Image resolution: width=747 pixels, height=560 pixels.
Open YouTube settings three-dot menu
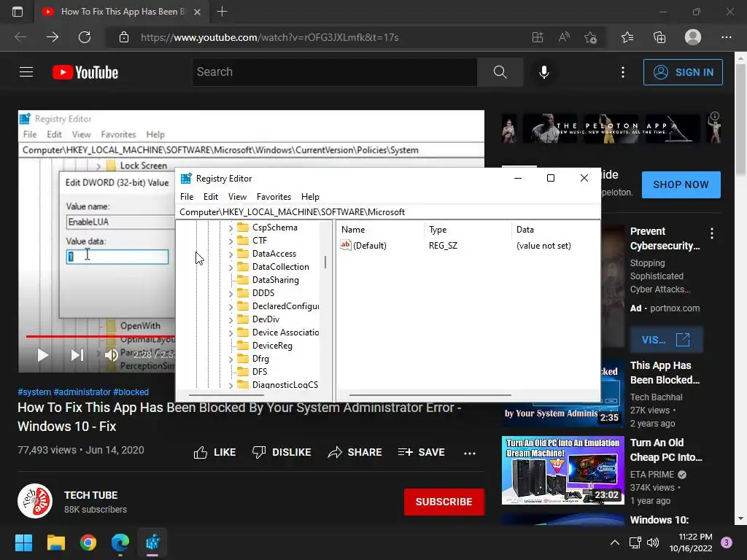[623, 72]
